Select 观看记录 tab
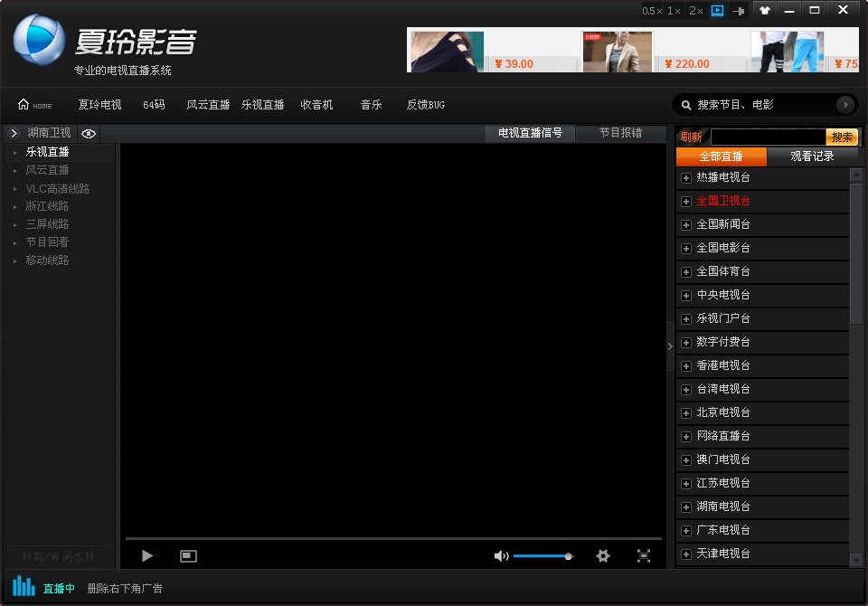Screen dimensions: 868x606 click(812, 156)
